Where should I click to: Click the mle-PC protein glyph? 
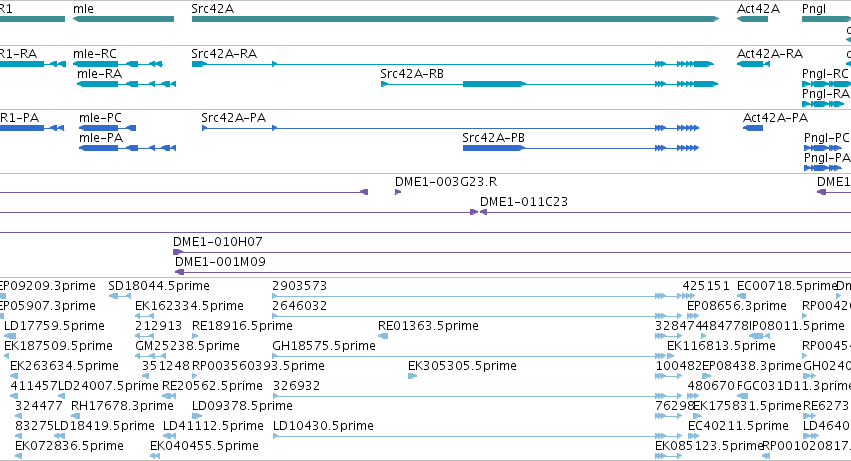tap(107, 128)
